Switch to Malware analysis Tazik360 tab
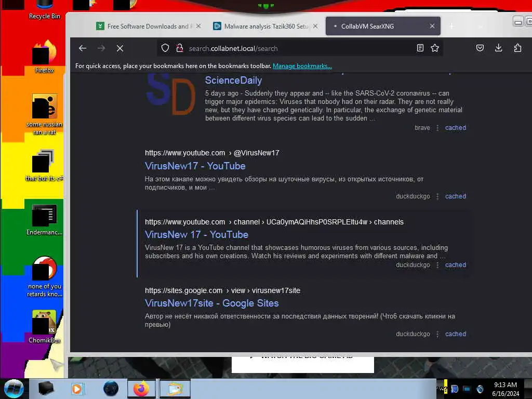Image resolution: width=532 pixels, height=399 pixels. point(265,26)
